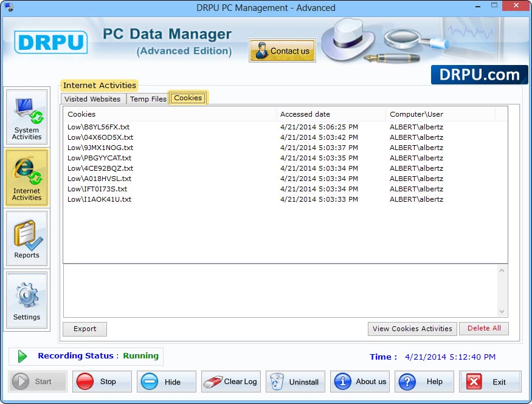
Task: Select row Low\I1AOK41U.txt
Action: point(286,199)
